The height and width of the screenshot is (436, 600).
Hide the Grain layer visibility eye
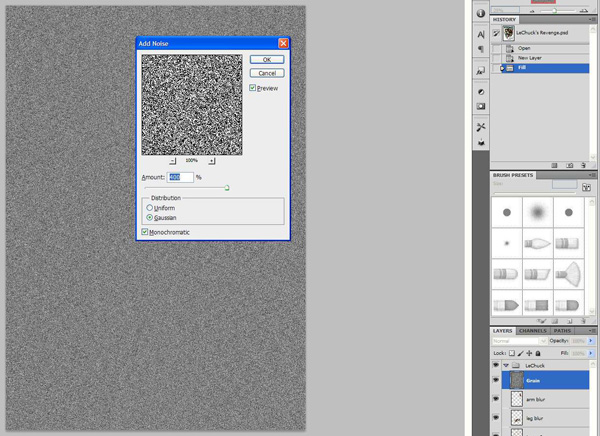[x=496, y=380]
